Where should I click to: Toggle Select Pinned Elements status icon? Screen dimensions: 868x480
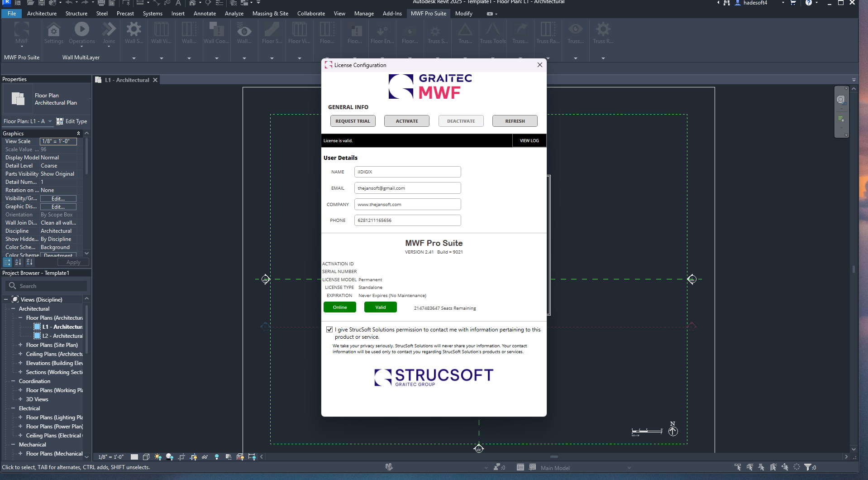tap(762, 467)
